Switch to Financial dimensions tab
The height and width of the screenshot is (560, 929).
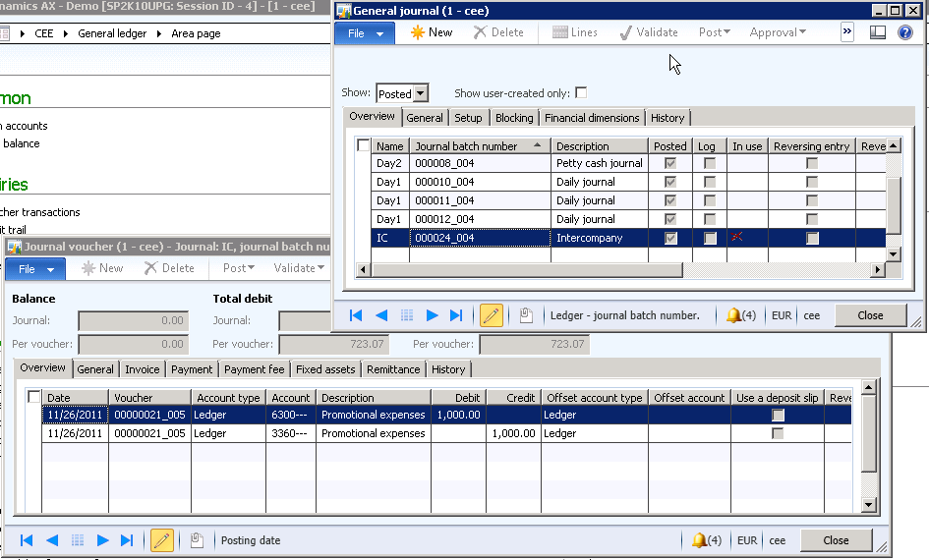(x=592, y=118)
